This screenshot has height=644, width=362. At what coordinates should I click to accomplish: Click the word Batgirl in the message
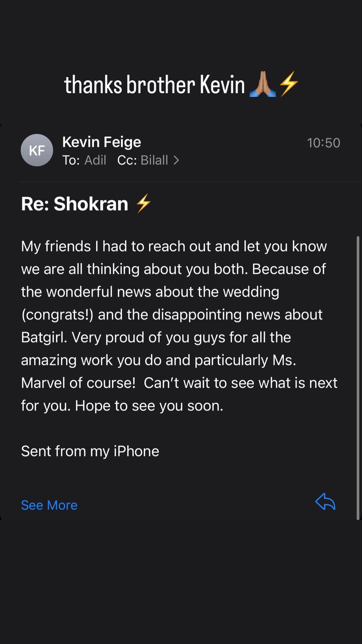click(x=44, y=337)
